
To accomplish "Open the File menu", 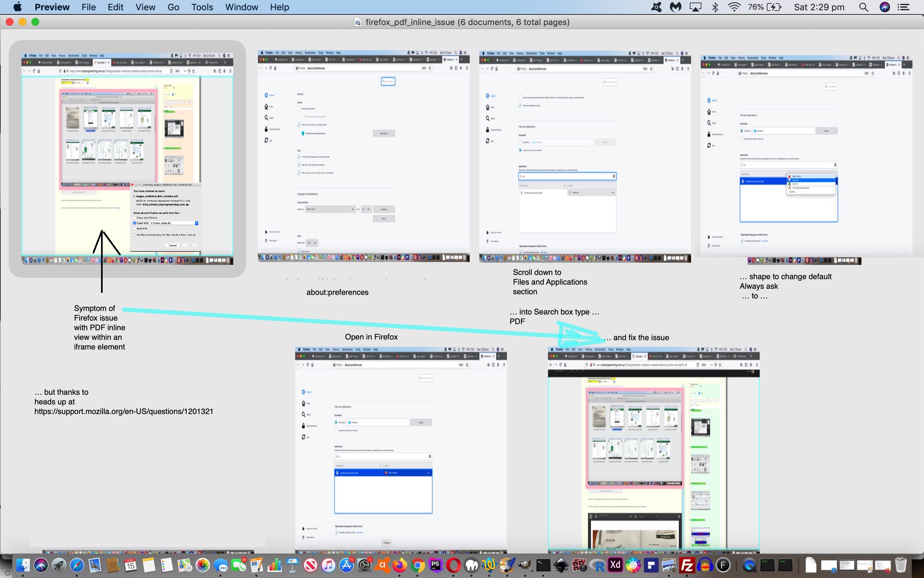I will (89, 7).
